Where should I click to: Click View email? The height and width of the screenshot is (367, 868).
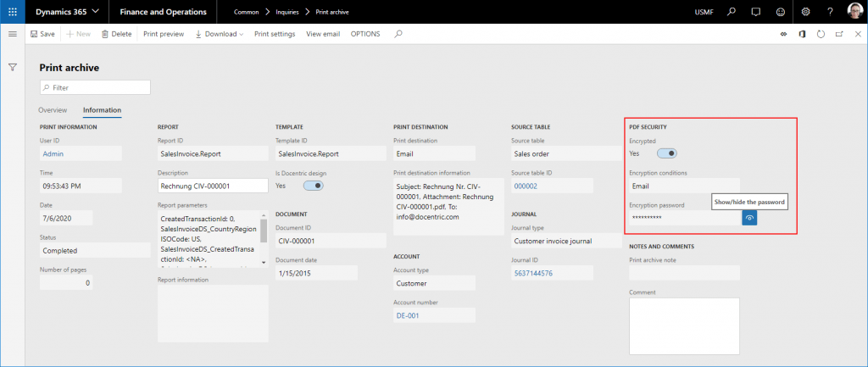pos(323,34)
